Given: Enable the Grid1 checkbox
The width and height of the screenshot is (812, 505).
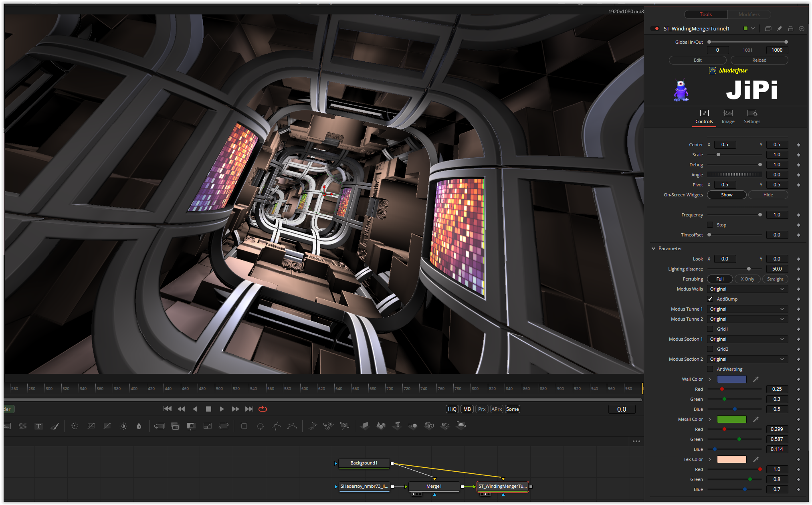Looking at the screenshot, I should 710,329.
